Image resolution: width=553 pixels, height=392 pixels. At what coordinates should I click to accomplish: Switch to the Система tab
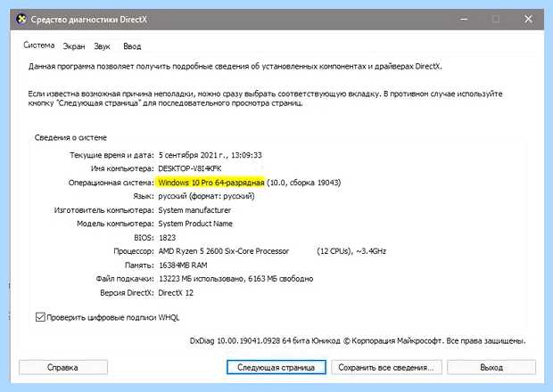tap(39, 45)
